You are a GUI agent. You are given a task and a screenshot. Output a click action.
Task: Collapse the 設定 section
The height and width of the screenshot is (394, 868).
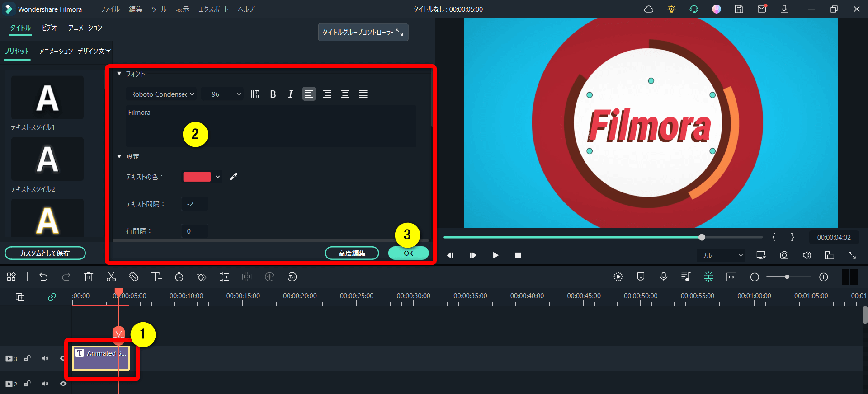click(x=119, y=156)
